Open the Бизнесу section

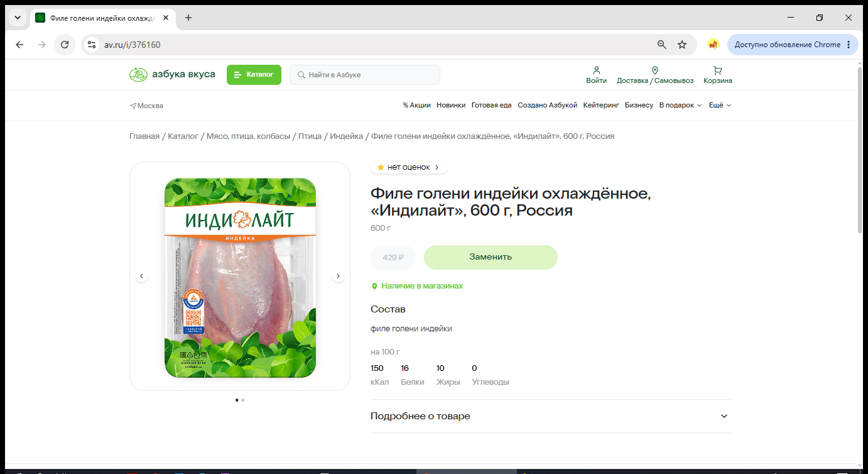click(639, 105)
